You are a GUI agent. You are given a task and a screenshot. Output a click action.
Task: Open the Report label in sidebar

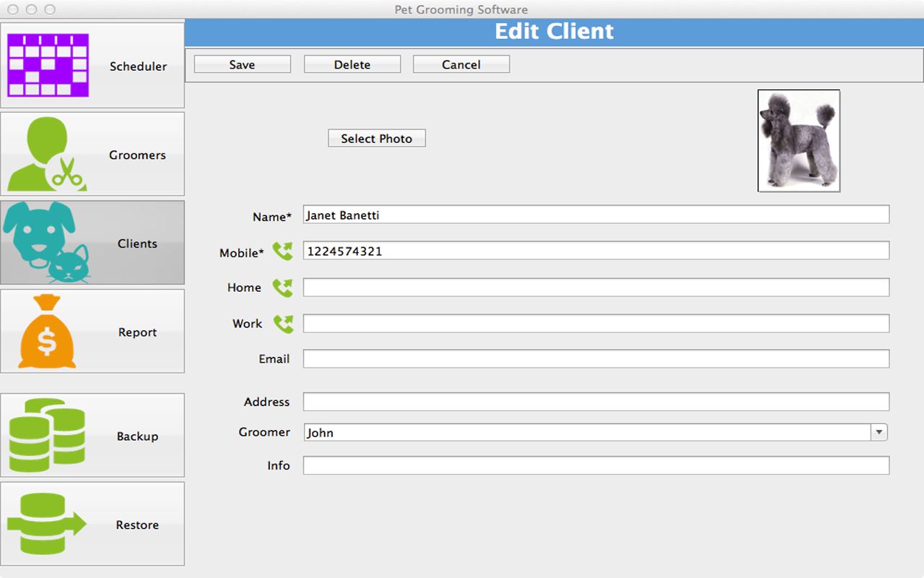click(x=137, y=332)
